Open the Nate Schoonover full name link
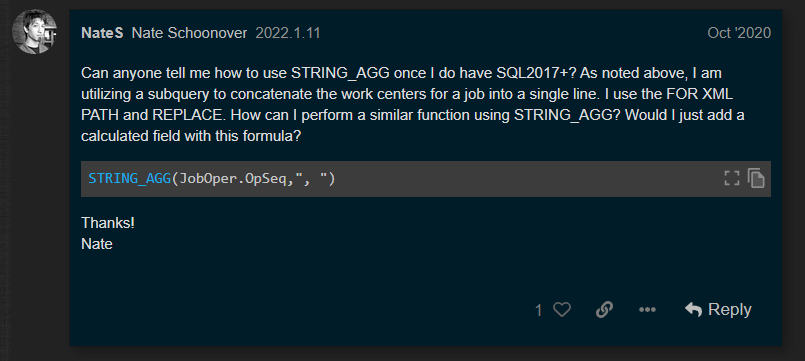The height and width of the screenshot is (361, 805). 189,33
